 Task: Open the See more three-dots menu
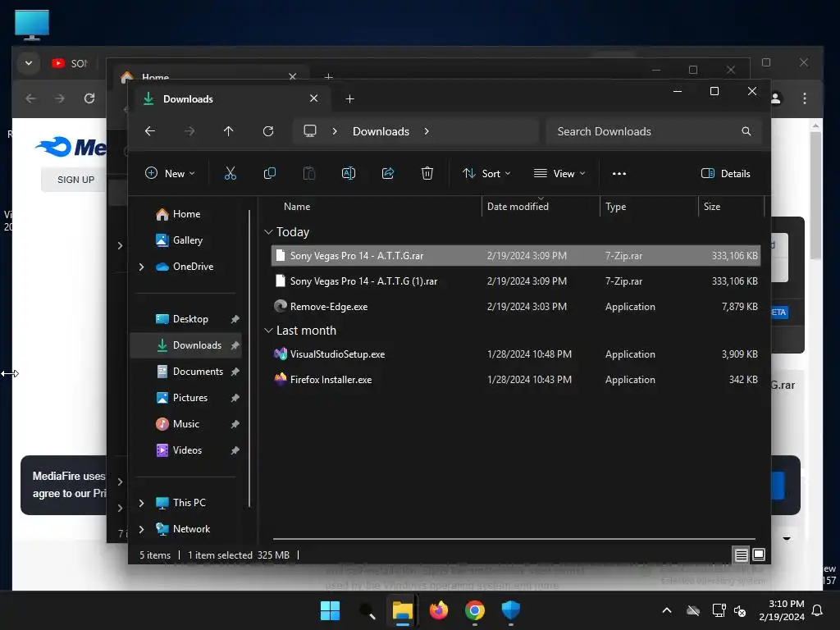click(619, 174)
